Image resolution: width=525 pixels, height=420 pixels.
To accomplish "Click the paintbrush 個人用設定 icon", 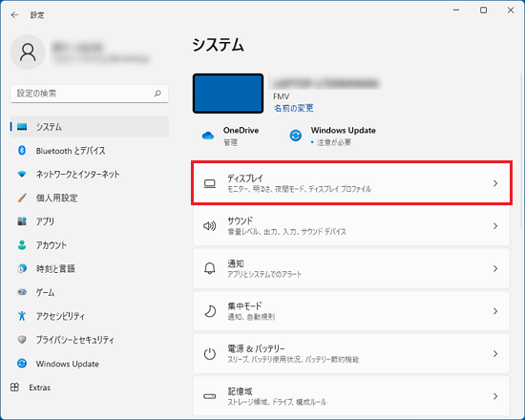I will coord(22,198).
